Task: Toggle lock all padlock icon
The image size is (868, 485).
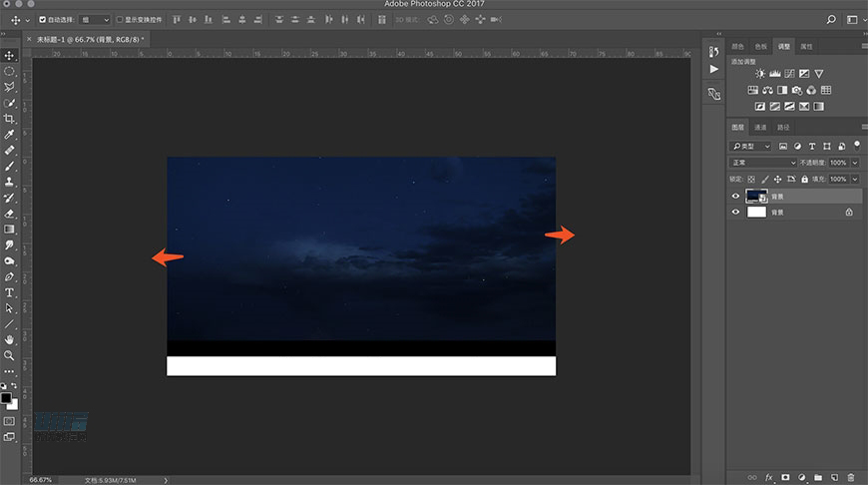Action: [x=804, y=179]
